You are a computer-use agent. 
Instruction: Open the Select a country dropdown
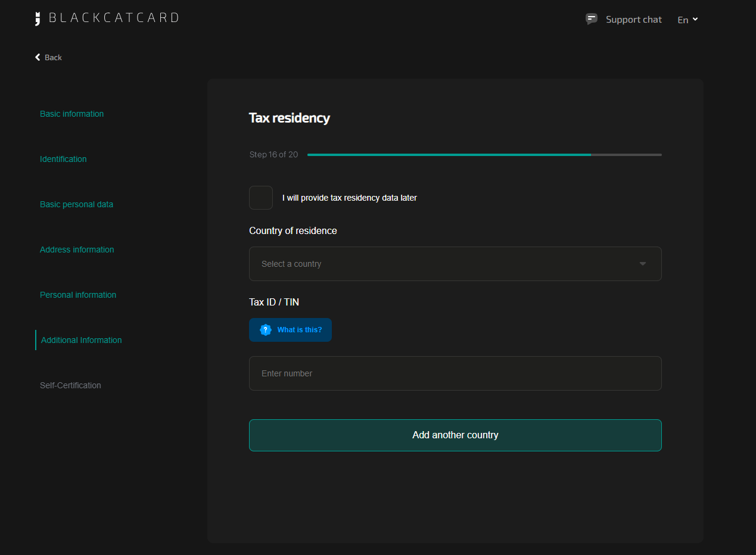click(455, 264)
